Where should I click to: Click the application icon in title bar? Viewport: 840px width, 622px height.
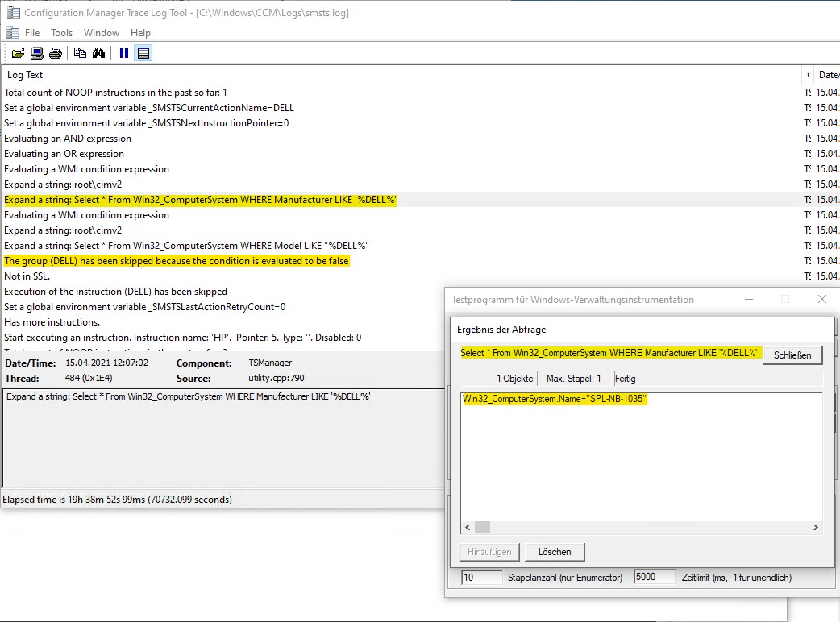[x=14, y=12]
